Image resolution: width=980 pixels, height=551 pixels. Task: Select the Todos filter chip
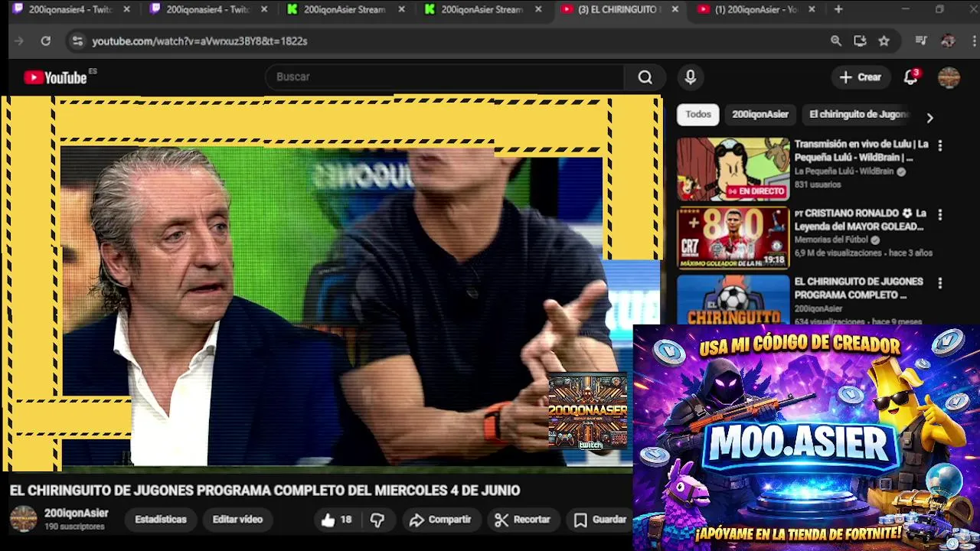(x=698, y=114)
